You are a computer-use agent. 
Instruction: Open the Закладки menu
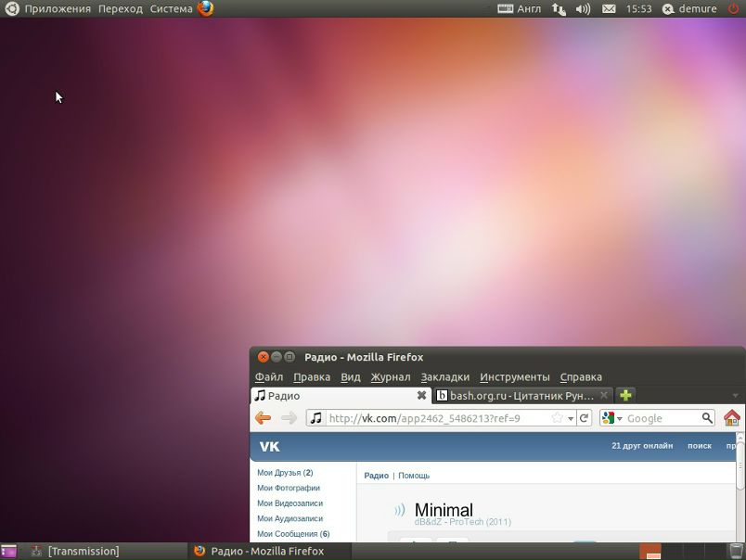point(444,377)
